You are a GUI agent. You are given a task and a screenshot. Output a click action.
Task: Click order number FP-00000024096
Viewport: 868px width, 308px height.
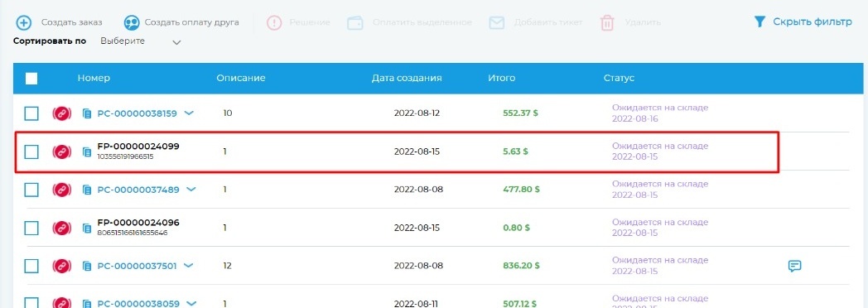[x=138, y=223]
